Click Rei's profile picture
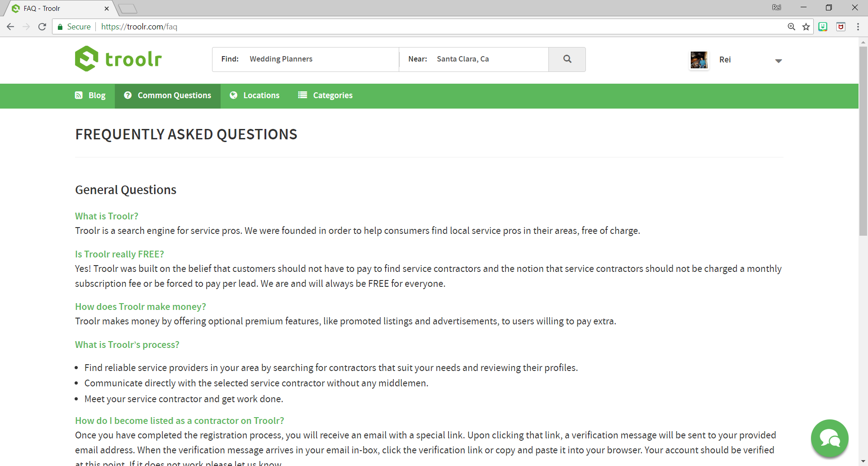This screenshot has width=868, height=466. coord(699,60)
